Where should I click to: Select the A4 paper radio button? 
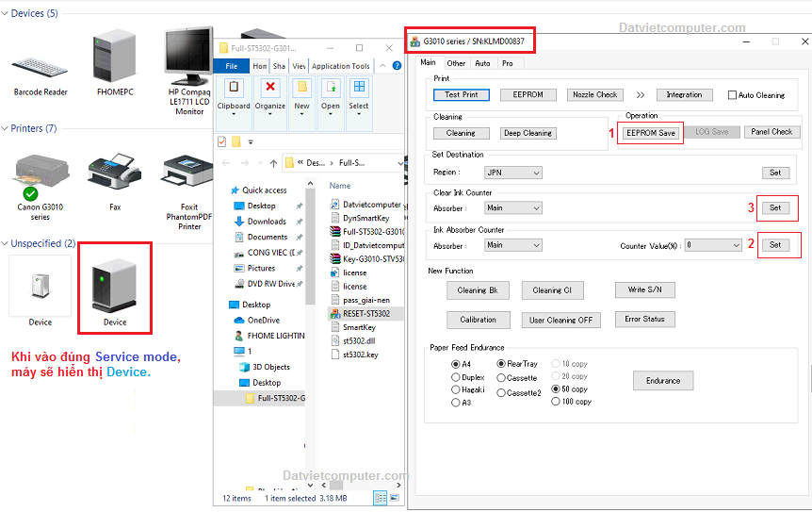click(x=456, y=364)
